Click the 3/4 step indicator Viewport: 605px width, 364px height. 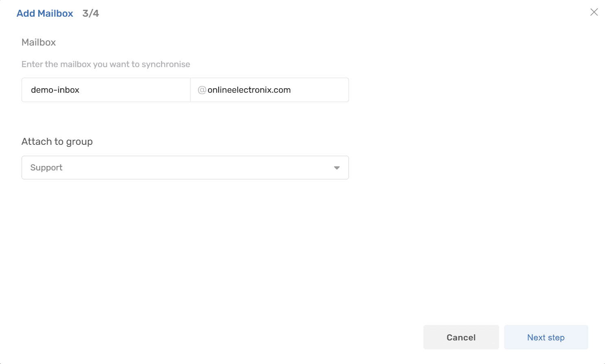(91, 13)
